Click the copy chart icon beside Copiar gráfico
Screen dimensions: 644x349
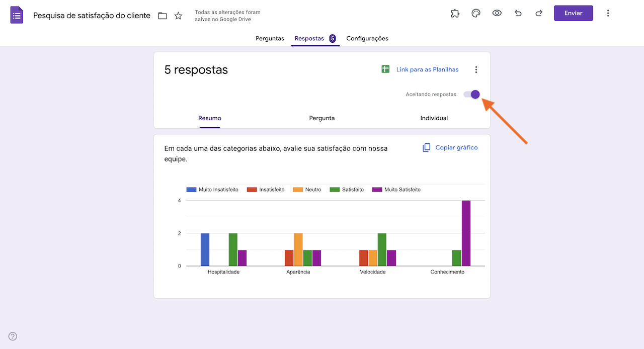(x=426, y=147)
